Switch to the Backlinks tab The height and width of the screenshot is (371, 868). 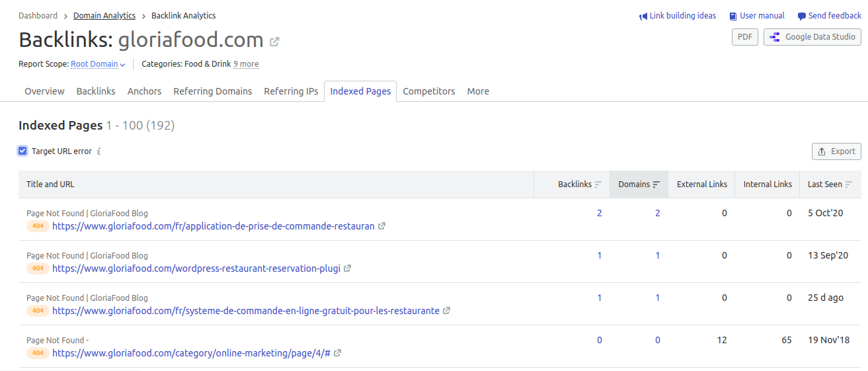96,91
